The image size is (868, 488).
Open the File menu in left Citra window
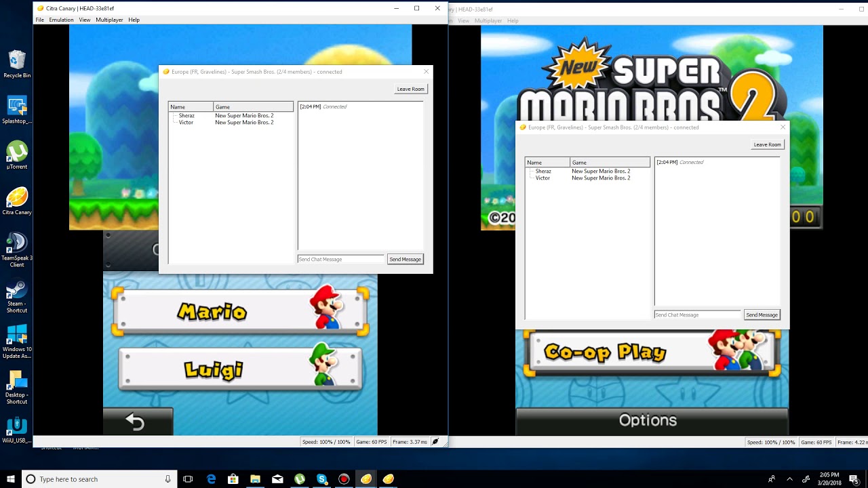click(x=40, y=20)
